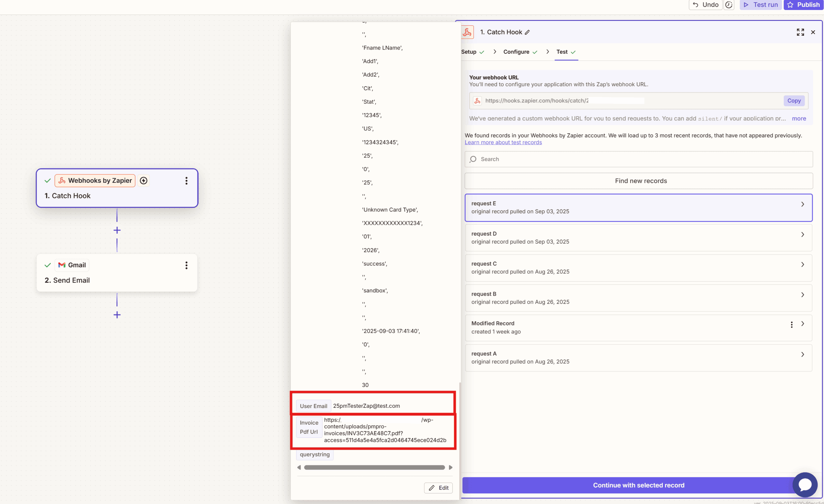This screenshot has height=504, width=824.
Task: Click the change-trigger icon on Webhooks by Zapier step
Action: (x=143, y=180)
